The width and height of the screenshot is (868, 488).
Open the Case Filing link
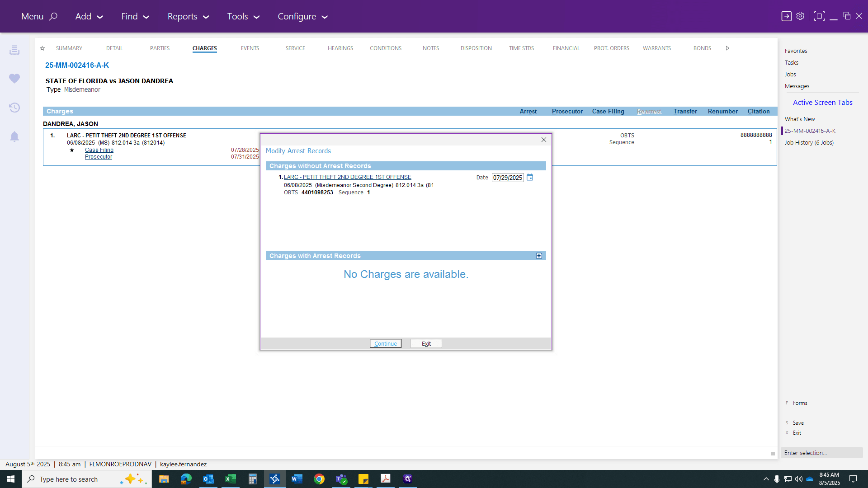point(99,150)
